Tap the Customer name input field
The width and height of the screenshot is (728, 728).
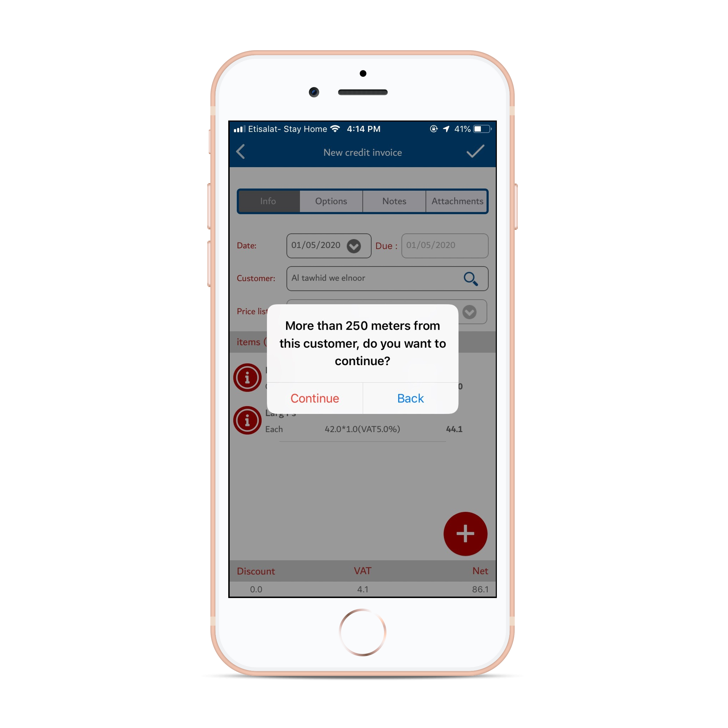387,279
